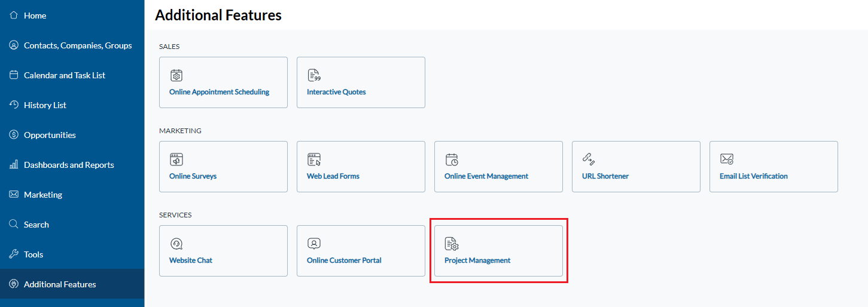Open Online Appointment Scheduling link

click(219, 92)
